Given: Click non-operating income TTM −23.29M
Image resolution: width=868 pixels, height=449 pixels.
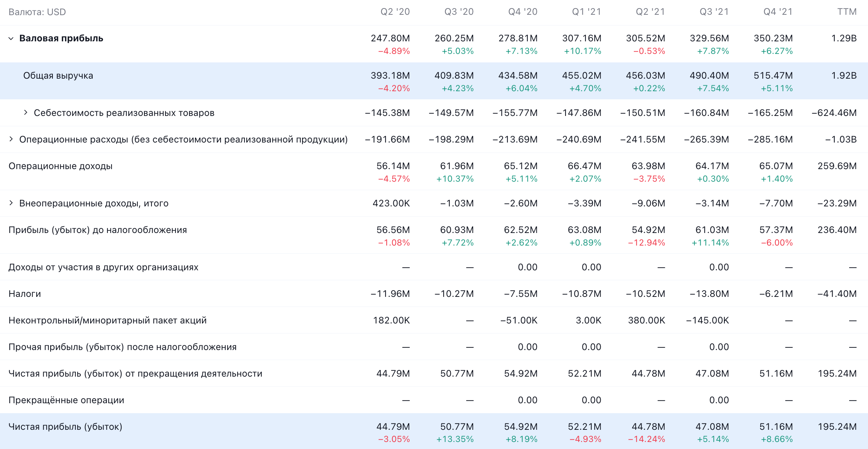Looking at the screenshot, I should 837,203.
